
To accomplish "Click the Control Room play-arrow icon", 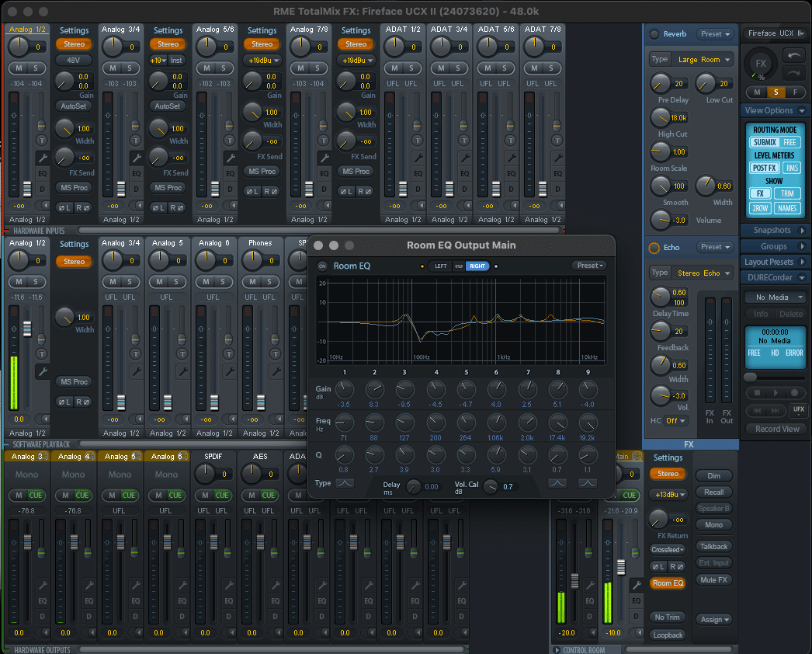I will pyautogui.click(x=556, y=650).
